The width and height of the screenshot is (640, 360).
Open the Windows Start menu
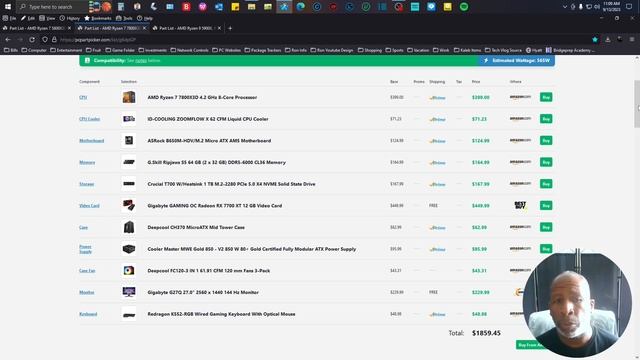[7, 7]
